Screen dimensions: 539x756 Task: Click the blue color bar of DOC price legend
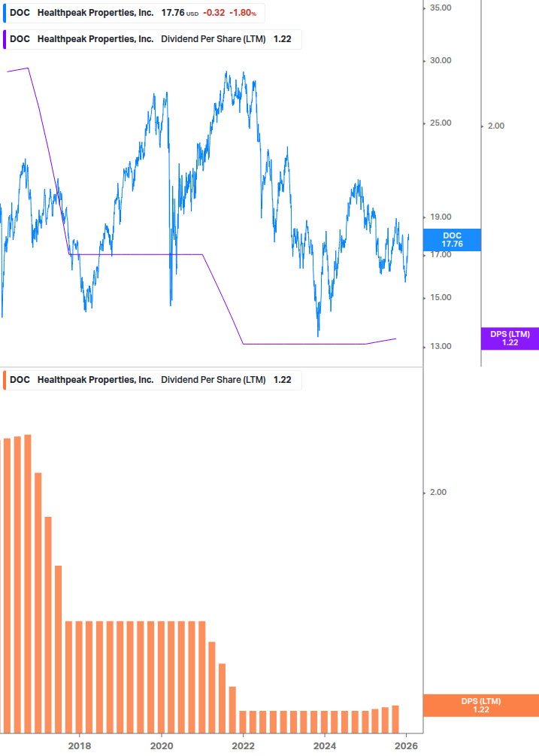click(x=5, y=13)
